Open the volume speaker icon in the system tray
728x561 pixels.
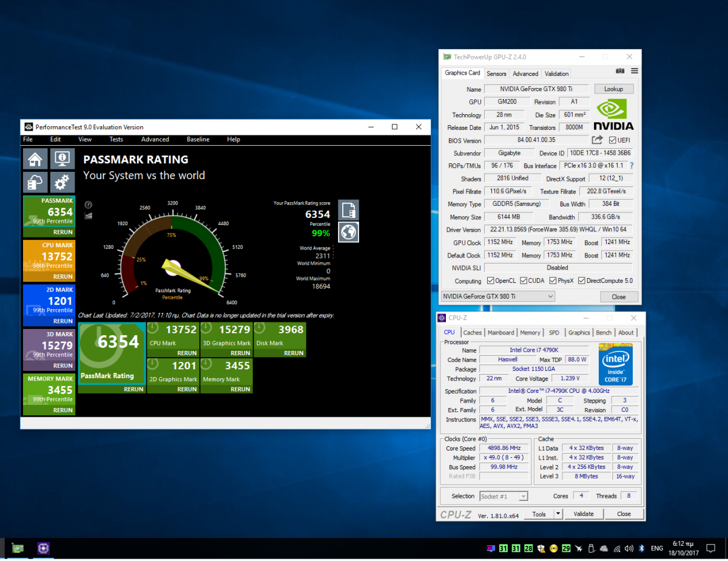[x=629, y=549]
